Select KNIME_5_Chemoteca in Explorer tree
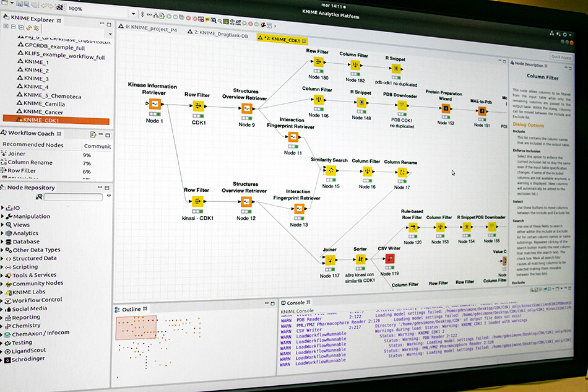Screen dimensions: 588x392 [49, 95]
